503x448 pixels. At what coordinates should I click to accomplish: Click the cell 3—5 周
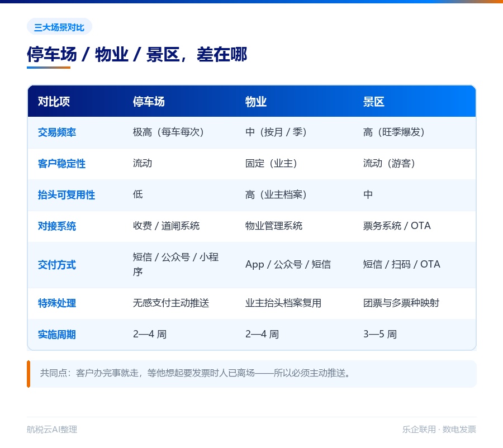point(380,334)
